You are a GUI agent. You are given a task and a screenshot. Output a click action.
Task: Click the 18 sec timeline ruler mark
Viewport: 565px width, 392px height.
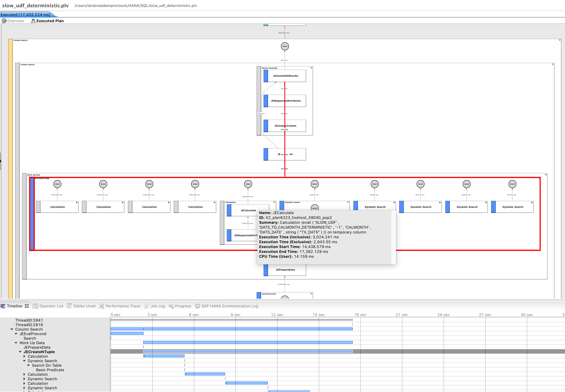click(x=360, y=315)
